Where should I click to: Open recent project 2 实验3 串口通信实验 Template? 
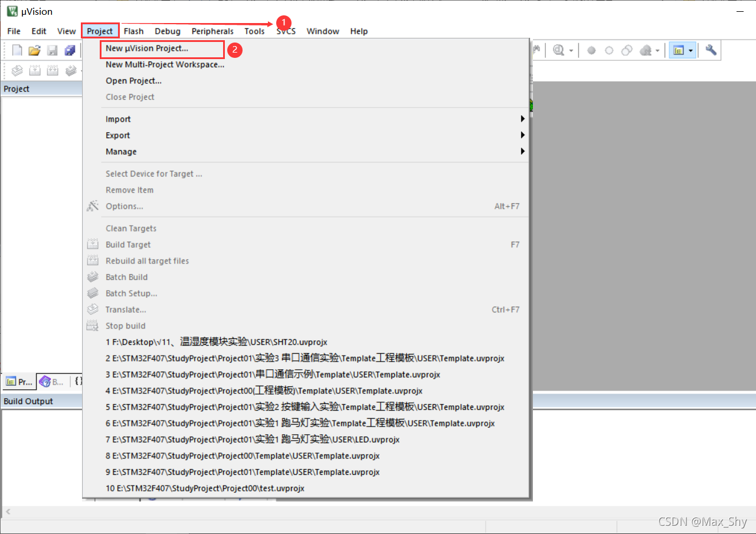click(x=306, y=359)
